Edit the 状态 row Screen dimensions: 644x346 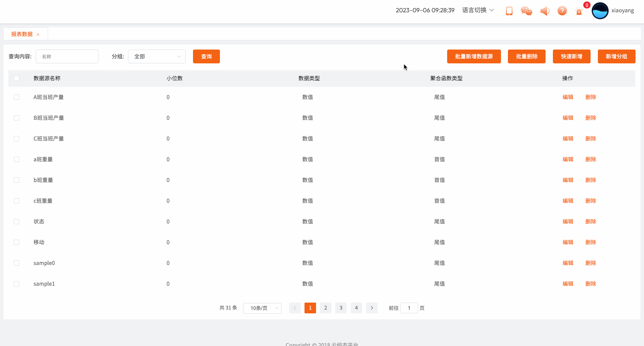[x=568, y=222]
